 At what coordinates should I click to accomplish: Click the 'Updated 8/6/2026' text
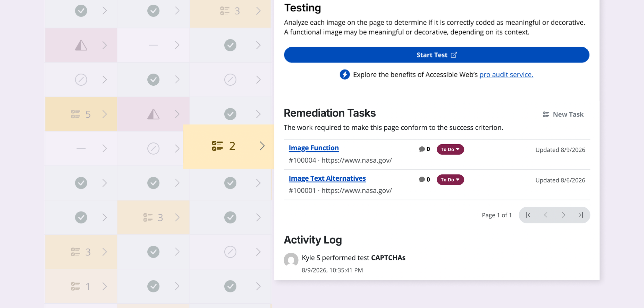pyautogui.click(x=560, y=180)
